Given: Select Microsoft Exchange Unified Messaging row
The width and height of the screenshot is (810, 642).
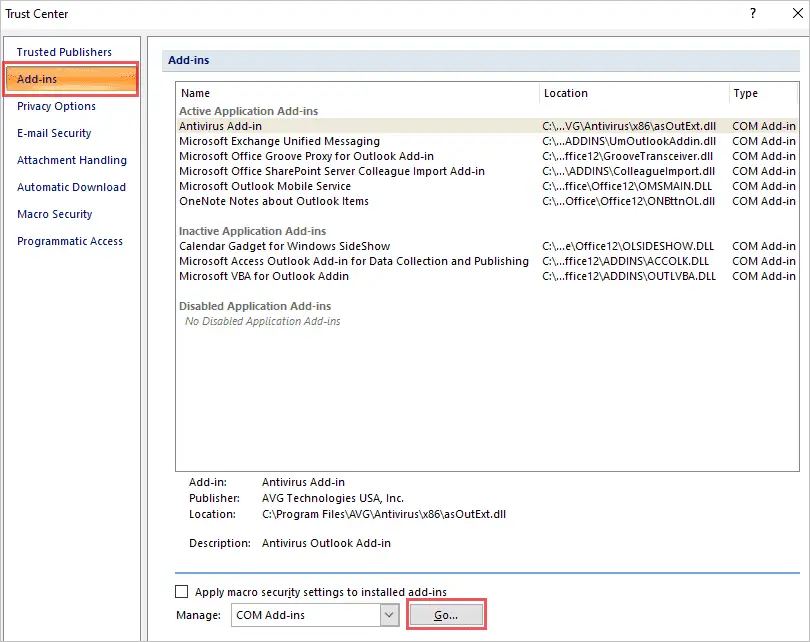Looking at the screenshot, I should (x=487, y=141).
